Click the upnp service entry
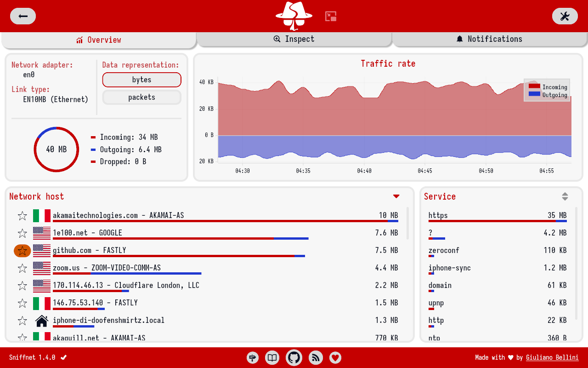The width and height of the screenshot is (588, 368). pyautogui.click(x=498, y=303)
